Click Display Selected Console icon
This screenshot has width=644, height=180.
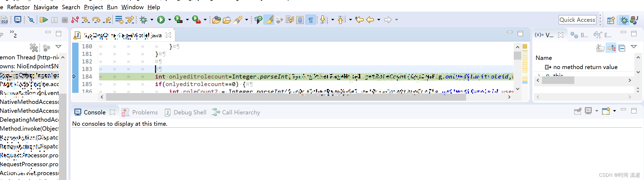coord(589,111)
